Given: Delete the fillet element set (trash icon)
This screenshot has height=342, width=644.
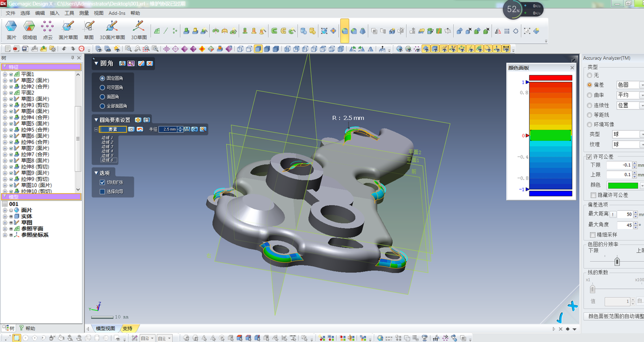Looking at the screenshot, I should pyautogui.click(x=147, y=120).
